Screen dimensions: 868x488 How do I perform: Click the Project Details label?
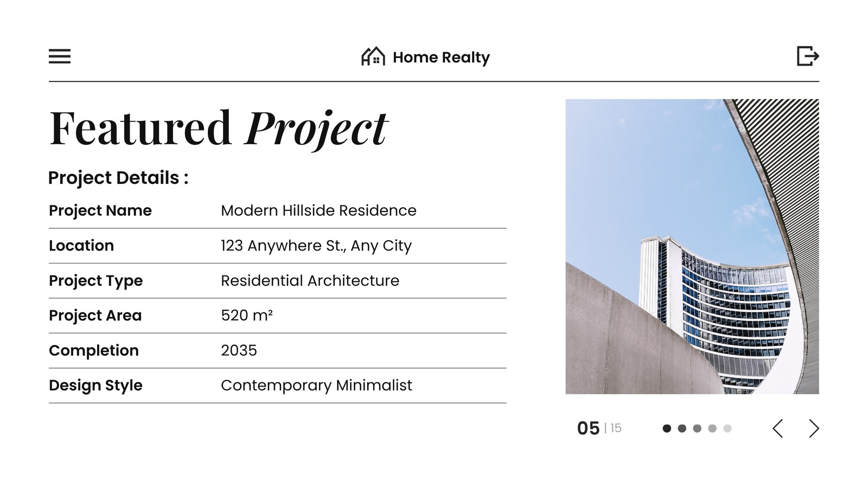118,178
